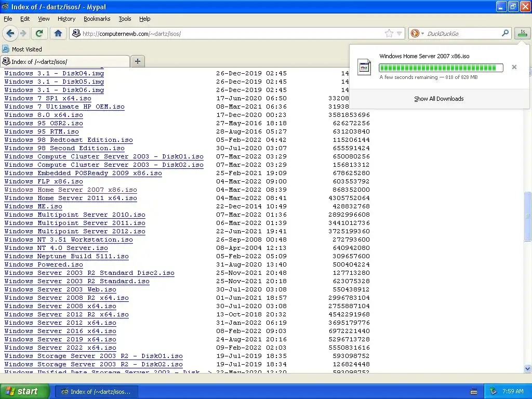Open Windows Server 2003 Web.iso link

(x=60, y=289)
